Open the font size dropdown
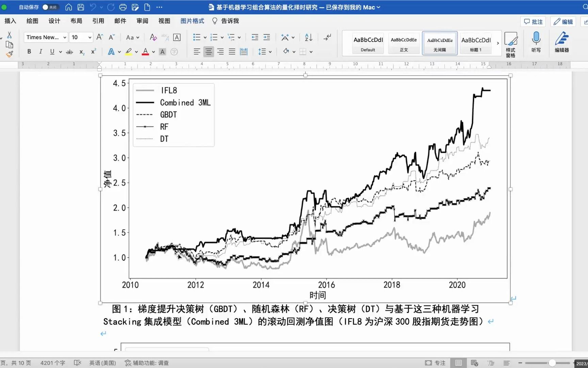588x368 pixels. click(x=90, y=37)
